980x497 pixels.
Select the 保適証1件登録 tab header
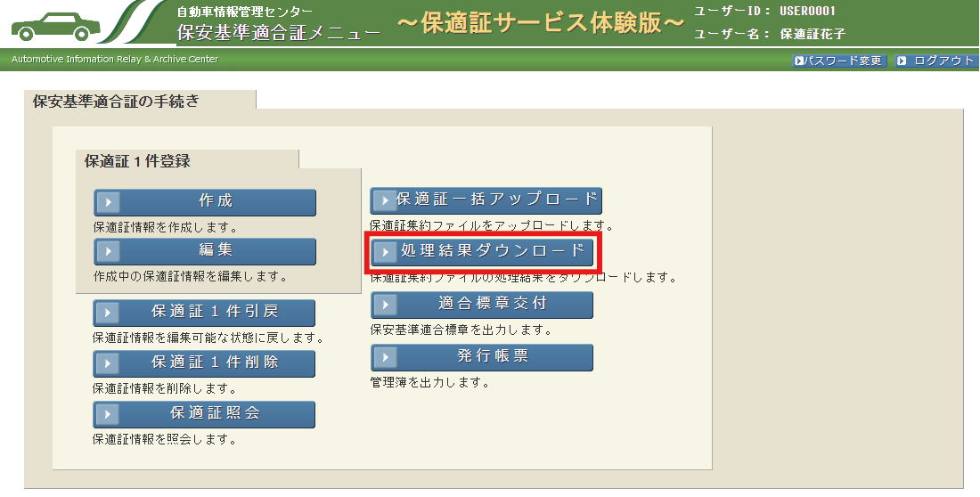(x=137, y=161)
